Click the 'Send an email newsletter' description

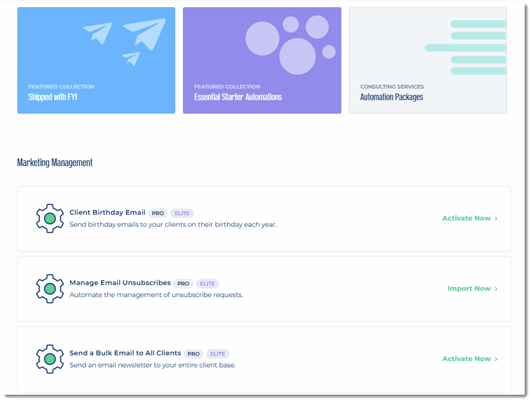click(x=152, y=365)
